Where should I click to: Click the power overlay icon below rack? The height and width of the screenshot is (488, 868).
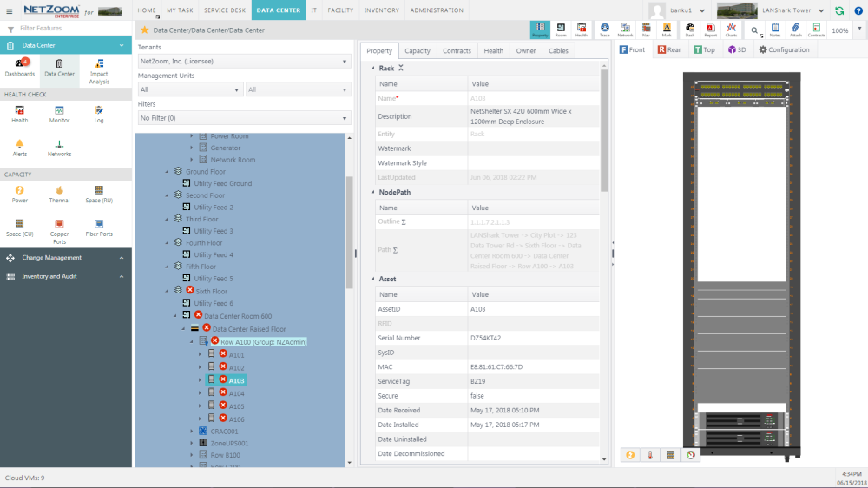tap(630, 455)
